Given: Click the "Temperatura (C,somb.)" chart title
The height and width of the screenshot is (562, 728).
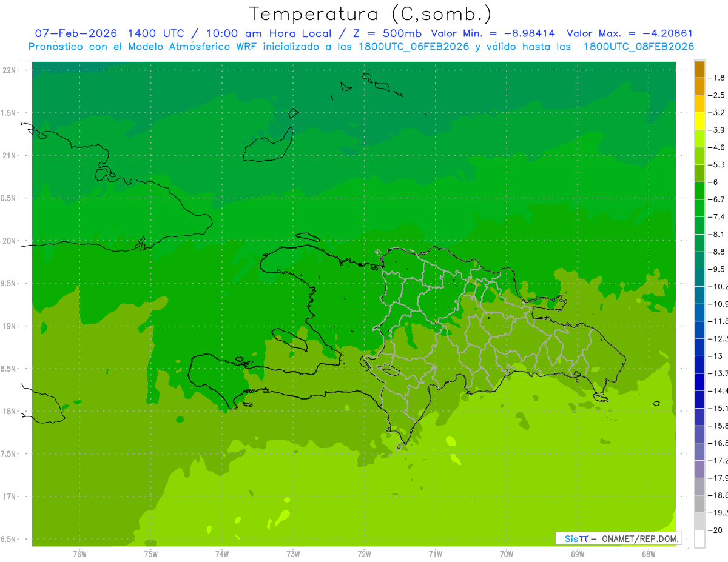Looking at the screenshot, I should click(x=370, y=14).
